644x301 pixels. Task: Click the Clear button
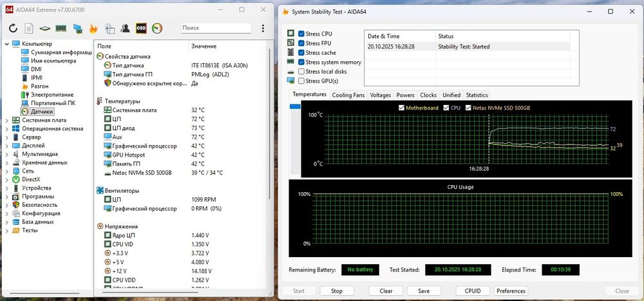point(386,291)
